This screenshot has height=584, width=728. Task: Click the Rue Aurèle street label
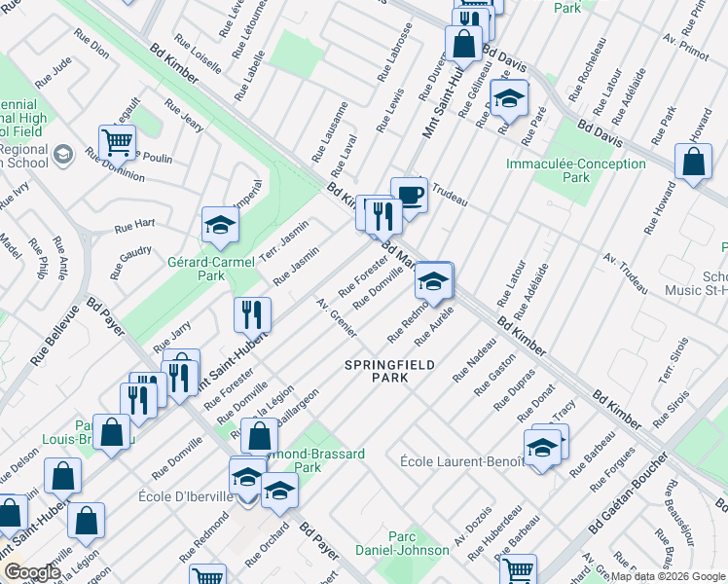pos(434,326)
